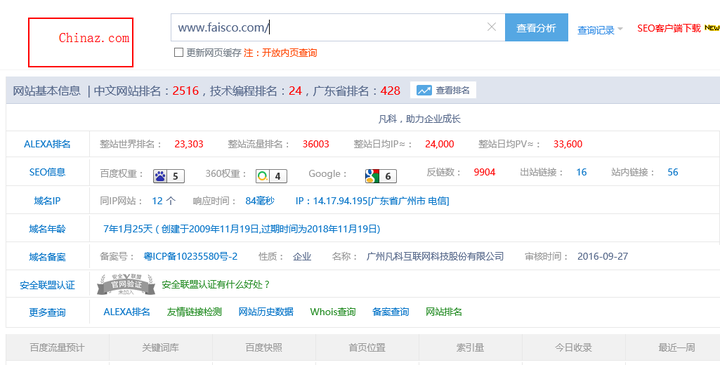
Task: Open 友情链接检测 link
Action: 194,312
